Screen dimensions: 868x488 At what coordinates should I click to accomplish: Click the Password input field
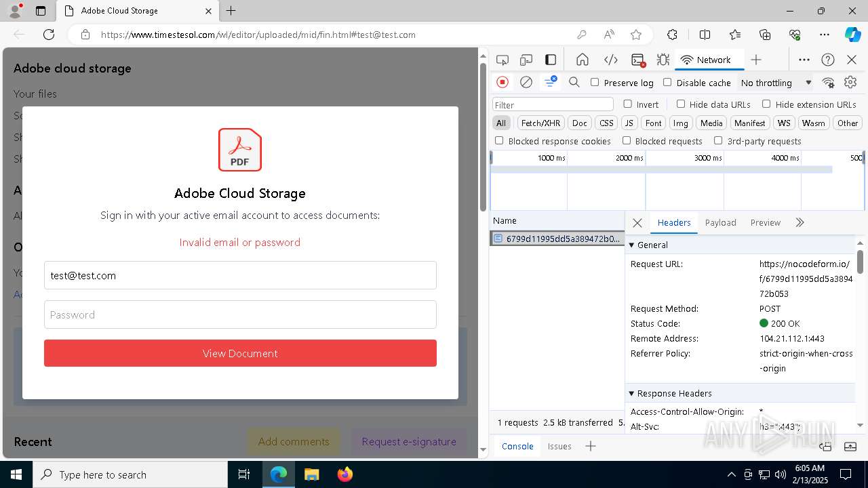[x=240, y=314]
